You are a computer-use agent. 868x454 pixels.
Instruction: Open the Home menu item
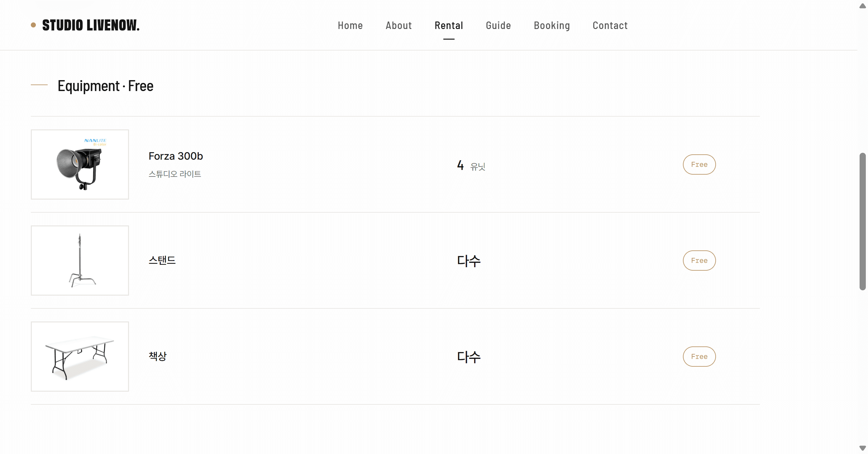coord(350,25)
